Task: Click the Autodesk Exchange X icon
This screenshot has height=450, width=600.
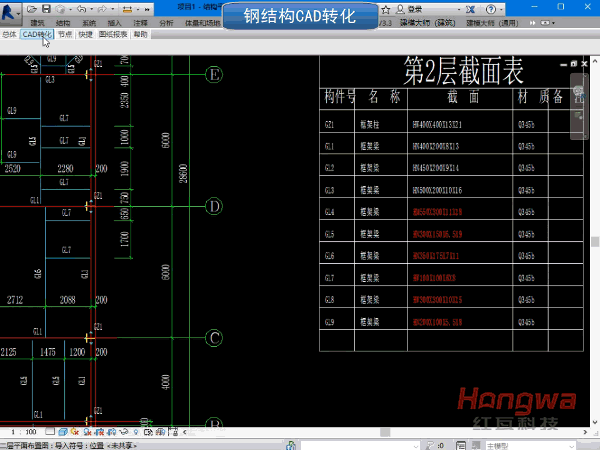Action: point(470,9)
